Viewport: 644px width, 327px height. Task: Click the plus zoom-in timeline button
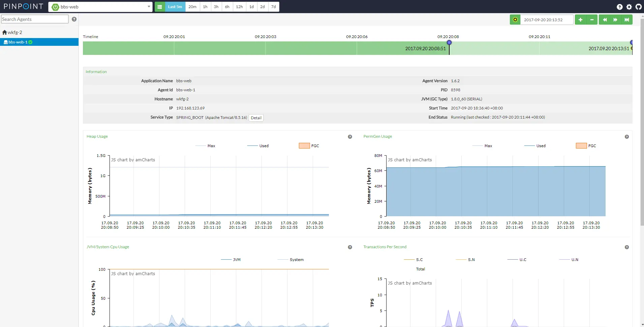(580, 20)
